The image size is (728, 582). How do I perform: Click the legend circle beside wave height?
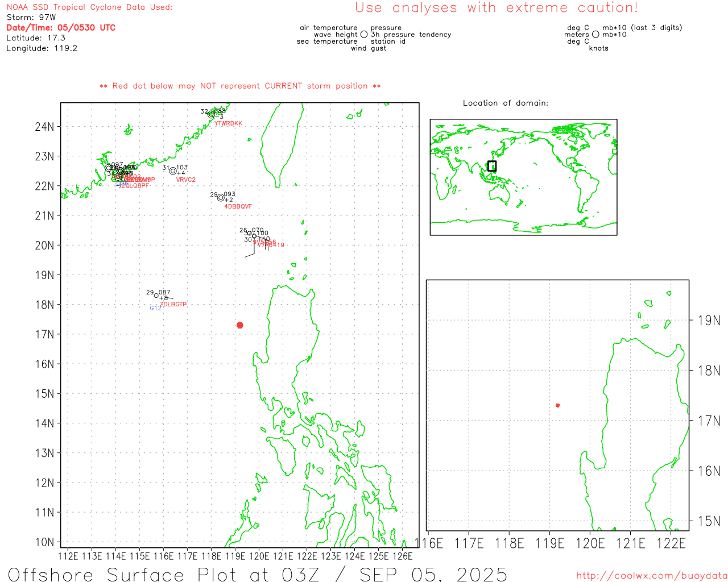[364, 34]
